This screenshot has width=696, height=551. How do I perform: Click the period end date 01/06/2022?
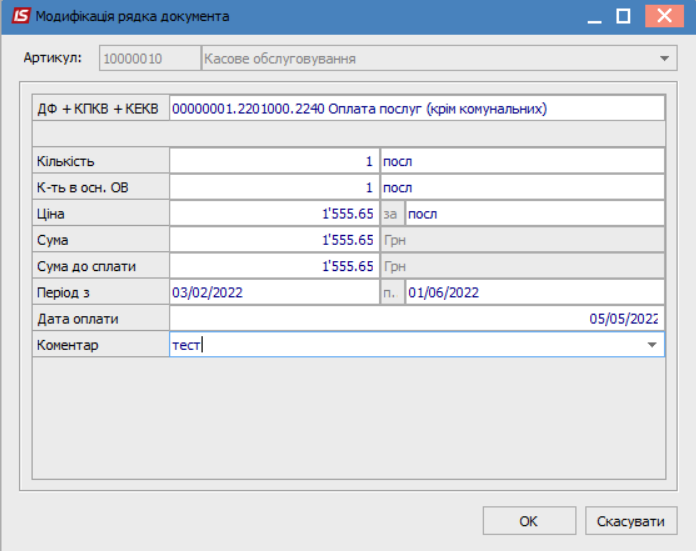pyautogui.click(x=535, y=292)
